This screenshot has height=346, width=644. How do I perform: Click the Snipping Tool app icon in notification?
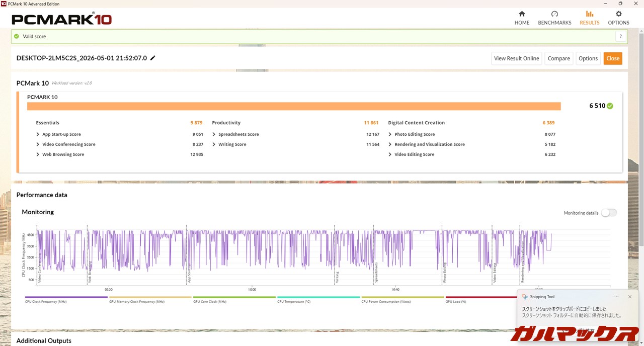click(525, 297)
